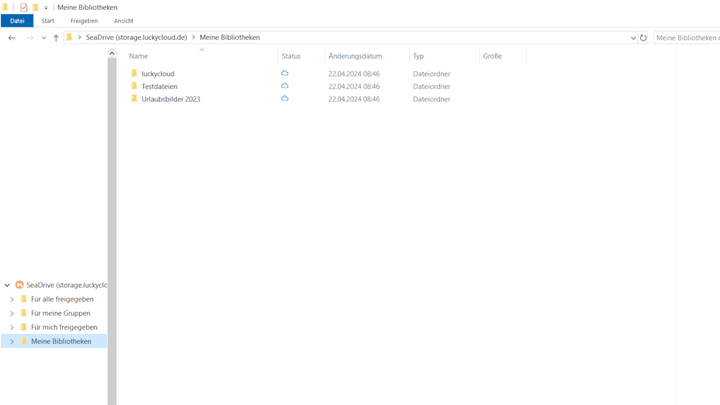Click folder icon of Für mich freigegeben
Screen dimensions: 720x405
[x=24, y=327]
